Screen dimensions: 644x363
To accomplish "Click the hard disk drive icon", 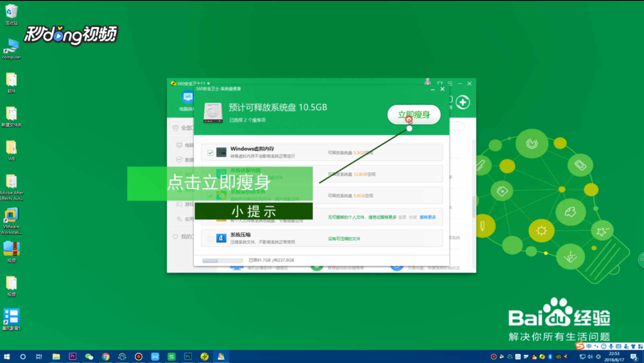I will 213,112.
